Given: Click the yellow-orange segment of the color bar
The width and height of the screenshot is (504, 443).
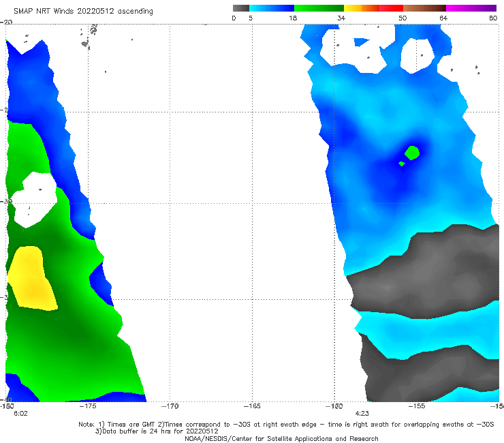Looking at the screenshot, I should click(362, 8).
